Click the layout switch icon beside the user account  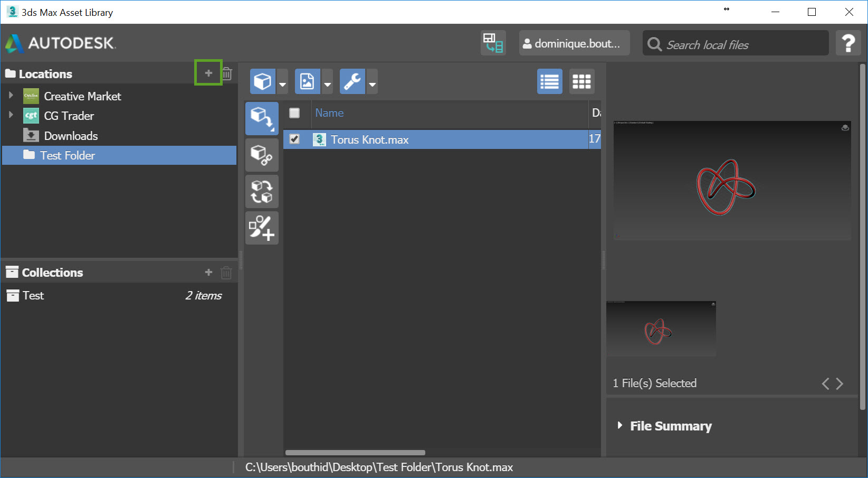click(493, 43)
